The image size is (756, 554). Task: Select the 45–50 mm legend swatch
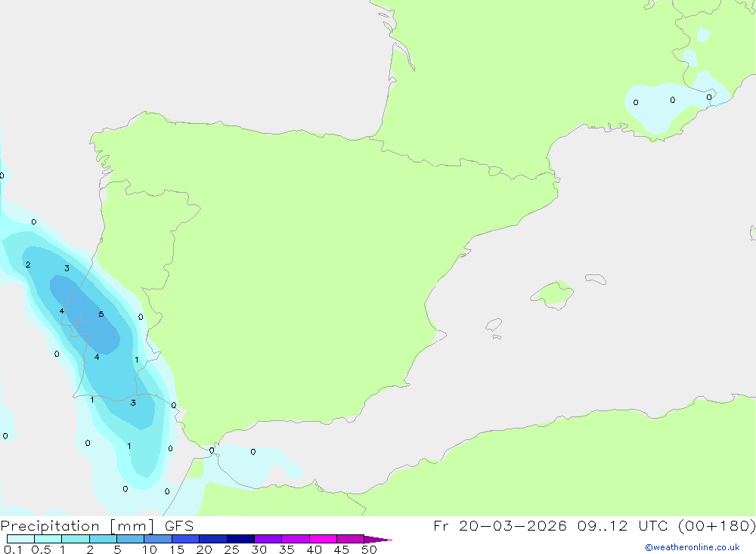351,539
